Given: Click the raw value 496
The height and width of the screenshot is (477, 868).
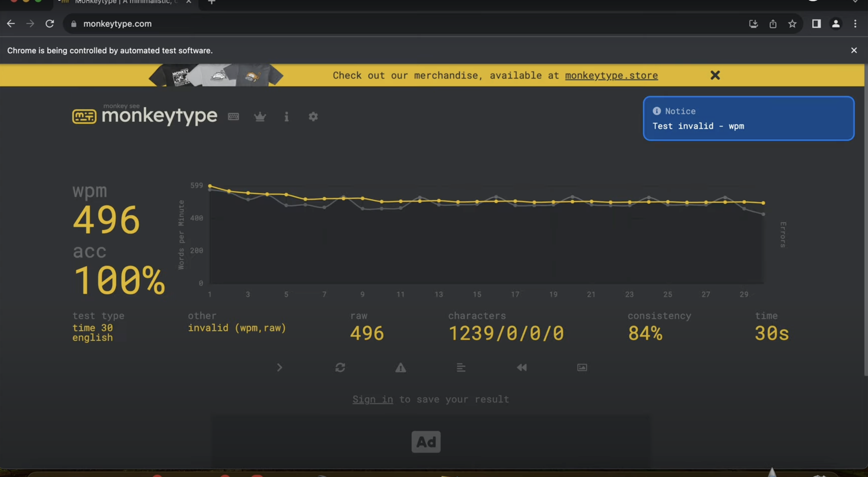Looking at the screenshot, I should pos(367,334).
